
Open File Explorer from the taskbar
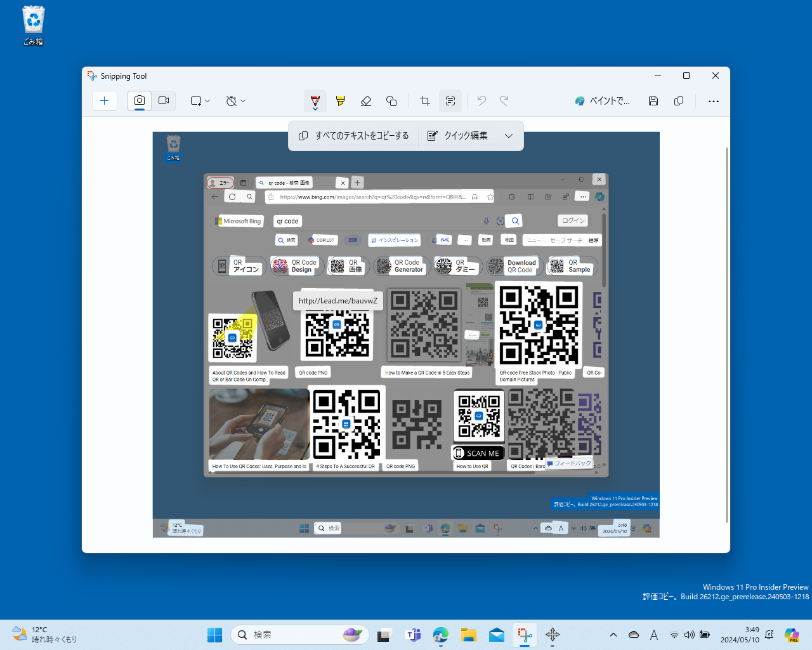469,635
